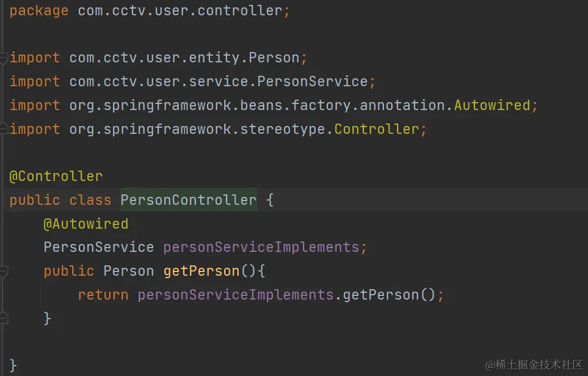588x376 pixels.
Task: Click the Person return type of getPerson
Action: 128,271
